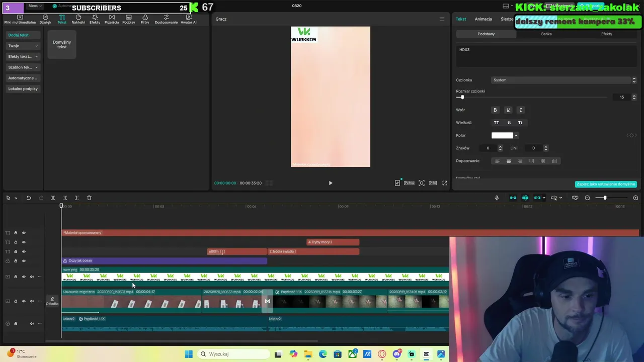Open the Dźwięk (audio) library icon
The width and height of the screenshot is (644, 362).
click(45, 19)
